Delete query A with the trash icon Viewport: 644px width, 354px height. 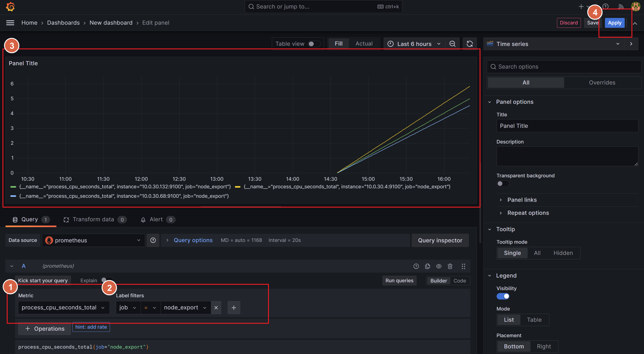[450, 266]
